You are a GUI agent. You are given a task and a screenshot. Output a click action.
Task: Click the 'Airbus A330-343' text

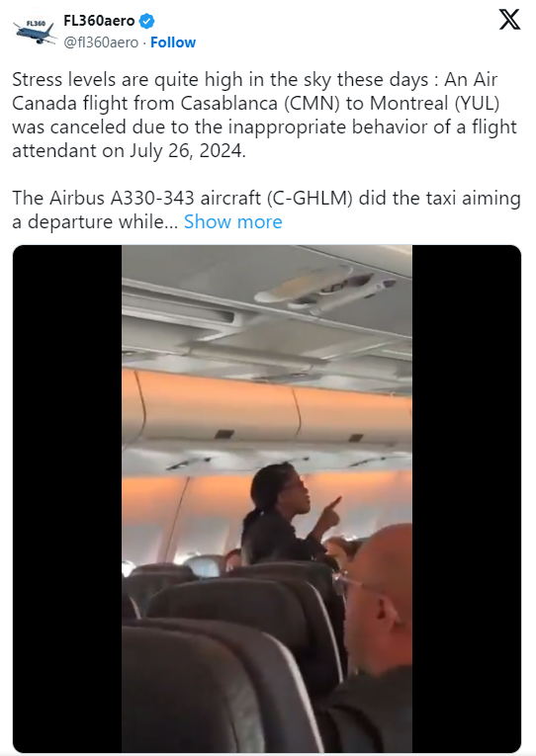(x=122, y=199)
